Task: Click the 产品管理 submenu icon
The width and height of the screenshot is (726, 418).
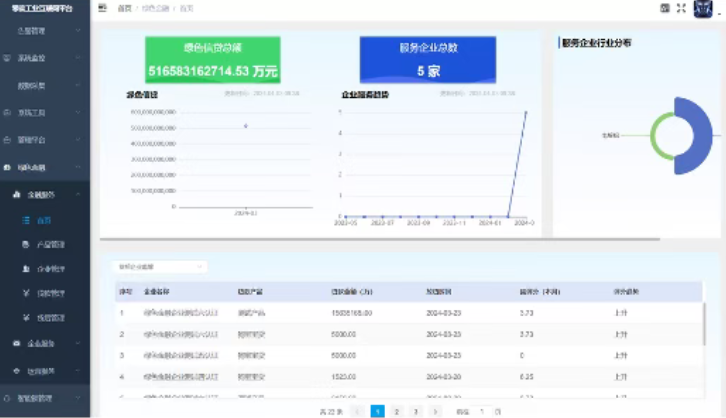Action: point(26,244)
